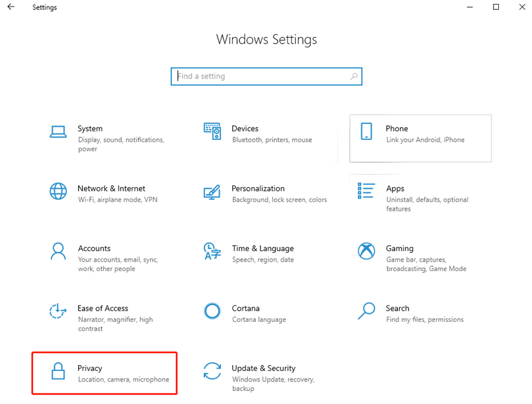This screenshot has width=532, height=404.
Task: Open the Accounts settings title
Action: click(x=95, y=249)
